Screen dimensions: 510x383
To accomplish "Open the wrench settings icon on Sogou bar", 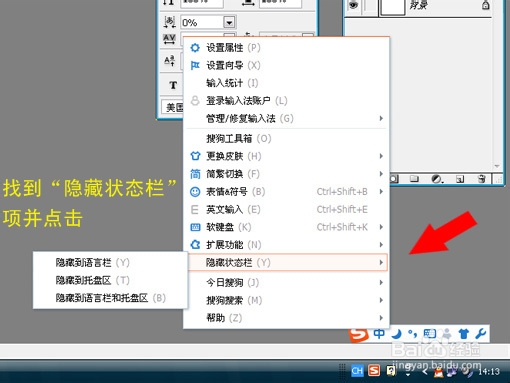I will tap(481, 334).
